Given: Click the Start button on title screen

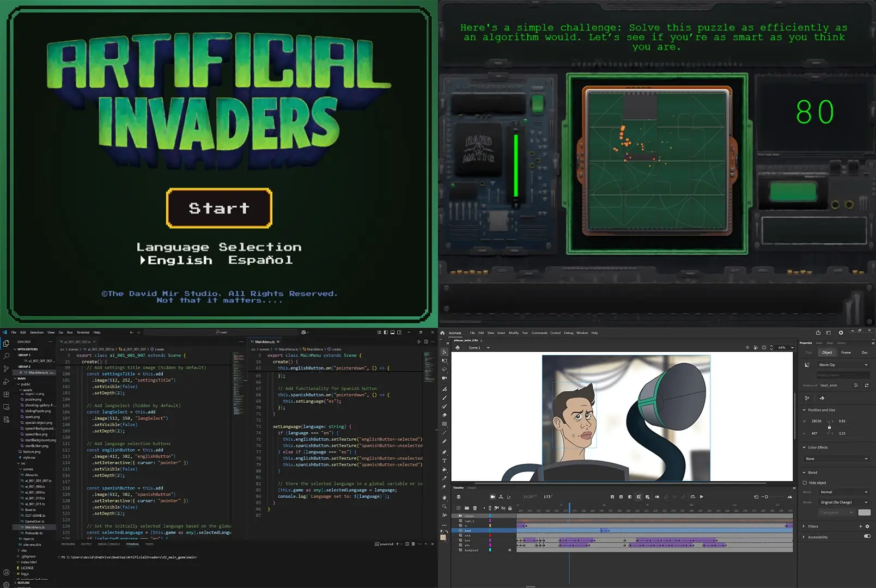Looking at the screenshot, I should point(219,208).
